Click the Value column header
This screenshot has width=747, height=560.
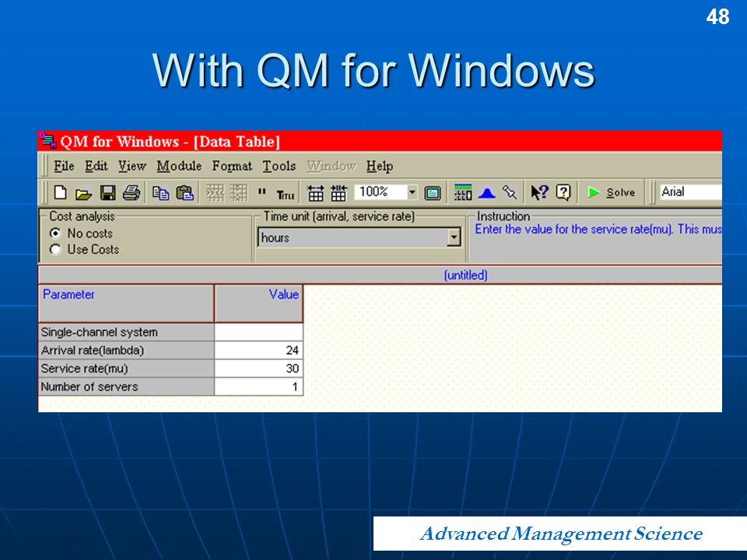pyautogui.click(x=258, y=304)
